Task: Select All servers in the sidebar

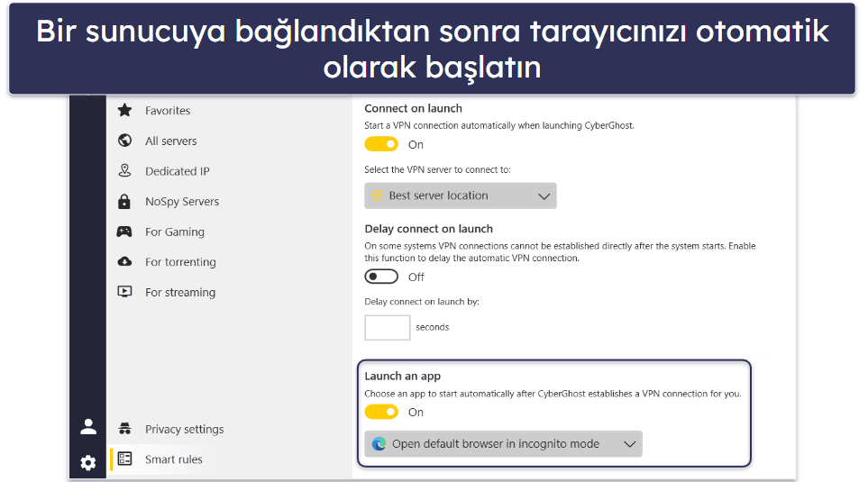Action: pyautogui.click(x=171, y=141)
